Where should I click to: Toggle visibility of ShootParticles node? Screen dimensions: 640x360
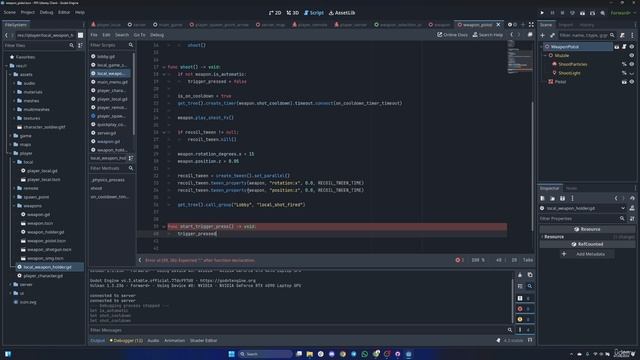coord(632,64)
